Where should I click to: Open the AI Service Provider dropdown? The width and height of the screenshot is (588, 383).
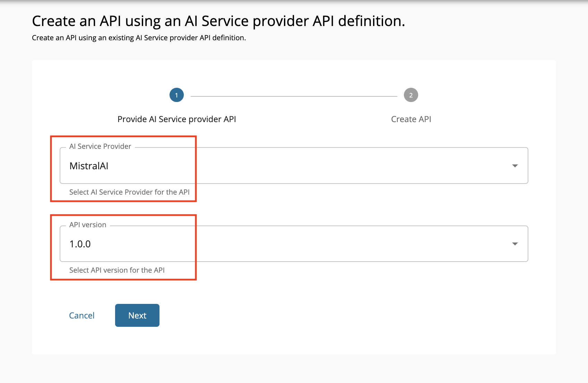(294, 165)
